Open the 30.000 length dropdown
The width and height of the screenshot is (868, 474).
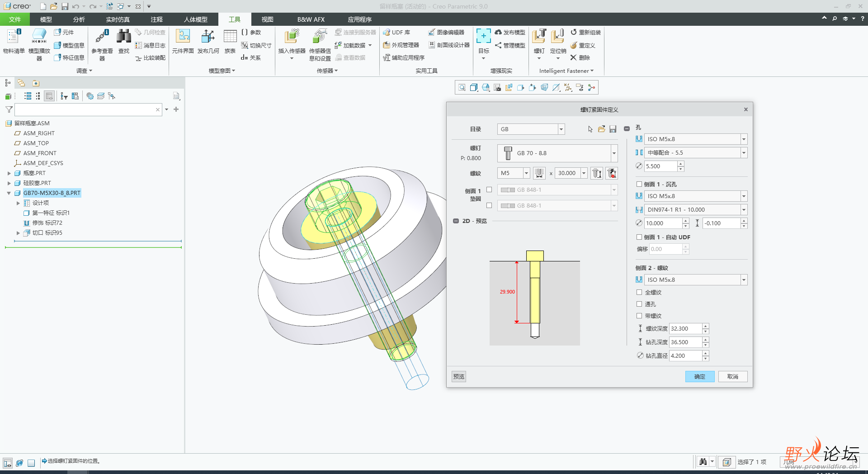coord(584,173)
